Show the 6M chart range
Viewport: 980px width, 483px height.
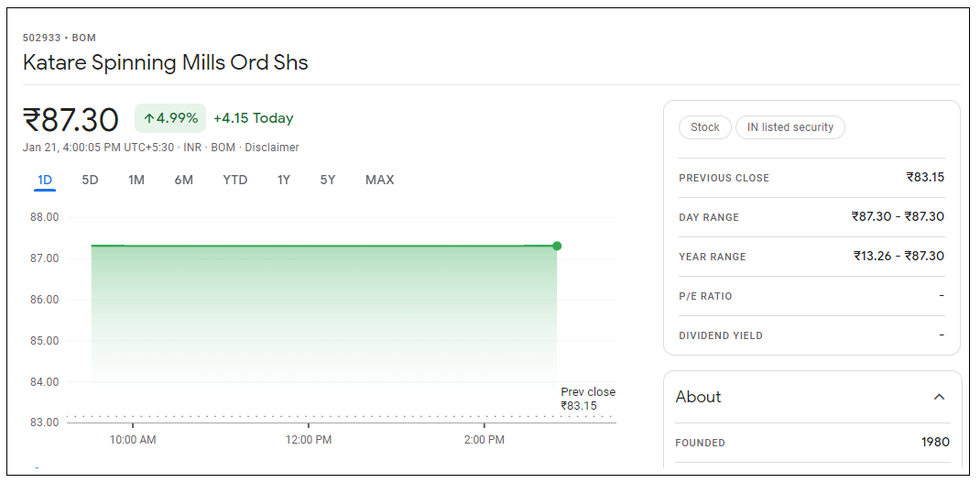[184, 181]
